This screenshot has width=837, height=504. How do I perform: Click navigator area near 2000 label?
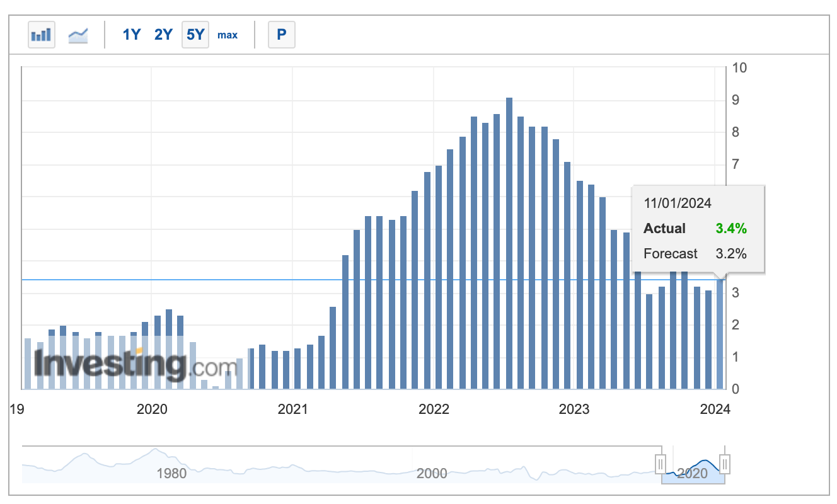tap(432, 472)
